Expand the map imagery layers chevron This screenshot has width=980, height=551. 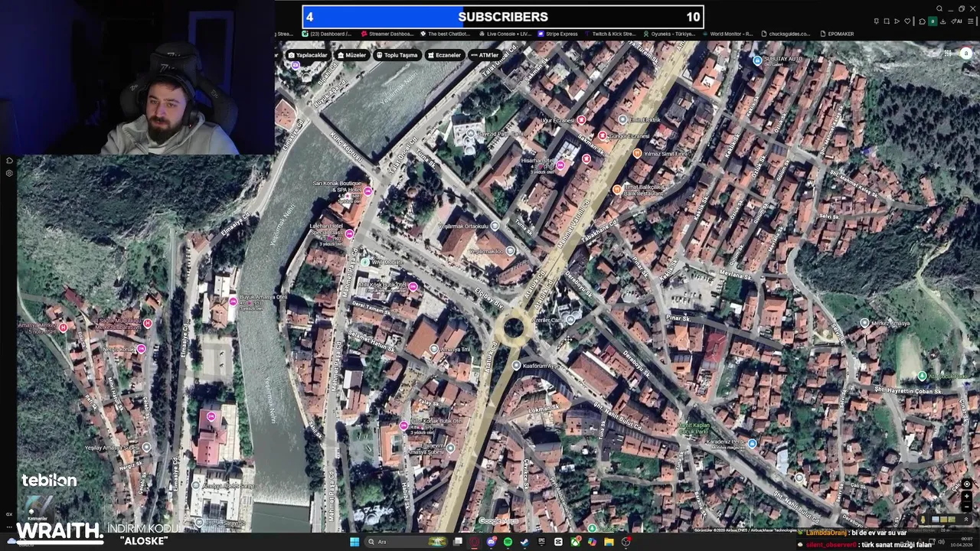click(x=966, y=520)
